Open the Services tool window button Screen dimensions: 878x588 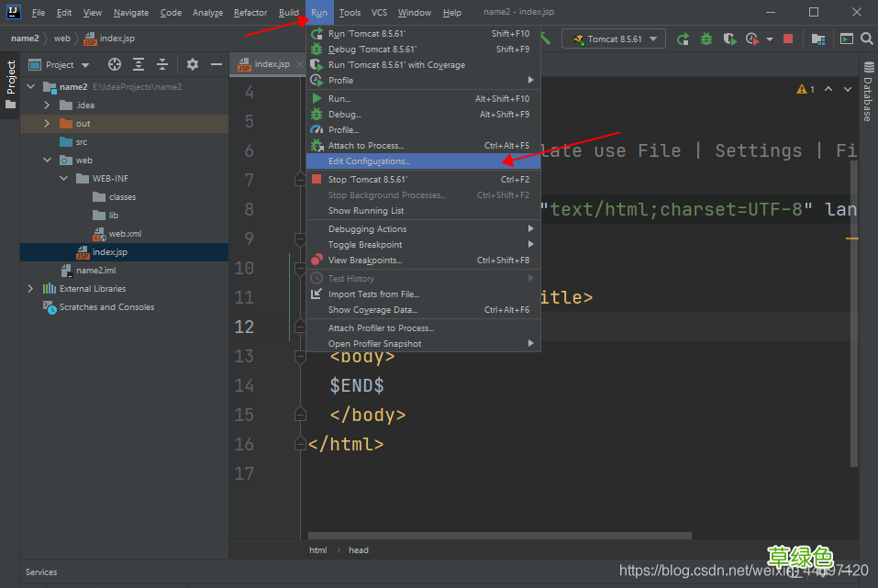(41, 572)
